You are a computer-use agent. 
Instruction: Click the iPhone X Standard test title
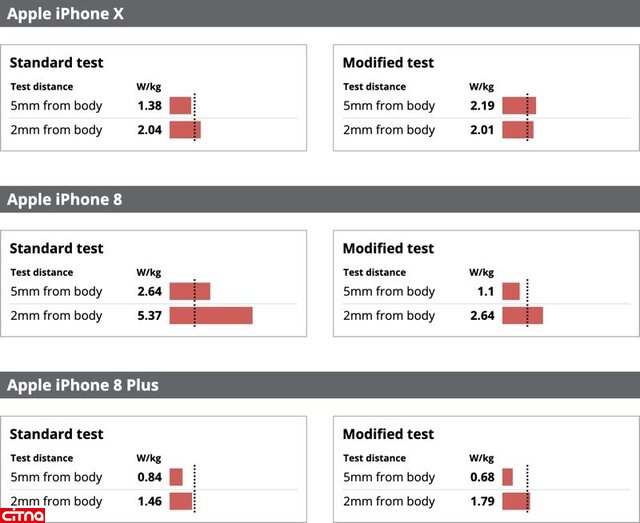(x=56, y=62)
